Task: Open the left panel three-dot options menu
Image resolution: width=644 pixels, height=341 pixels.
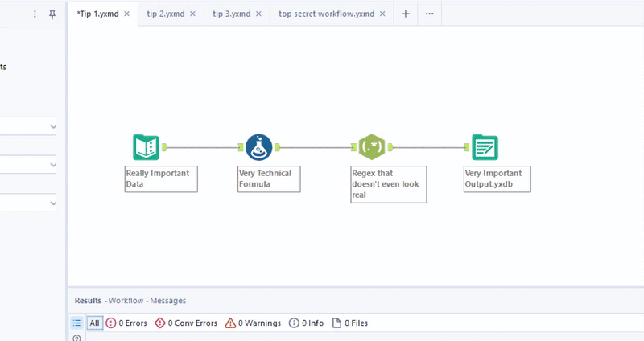Action: click(35, 14)
